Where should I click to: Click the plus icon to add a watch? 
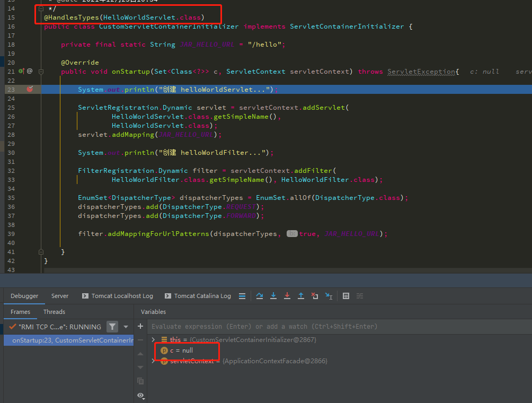[x=140, y=326]
